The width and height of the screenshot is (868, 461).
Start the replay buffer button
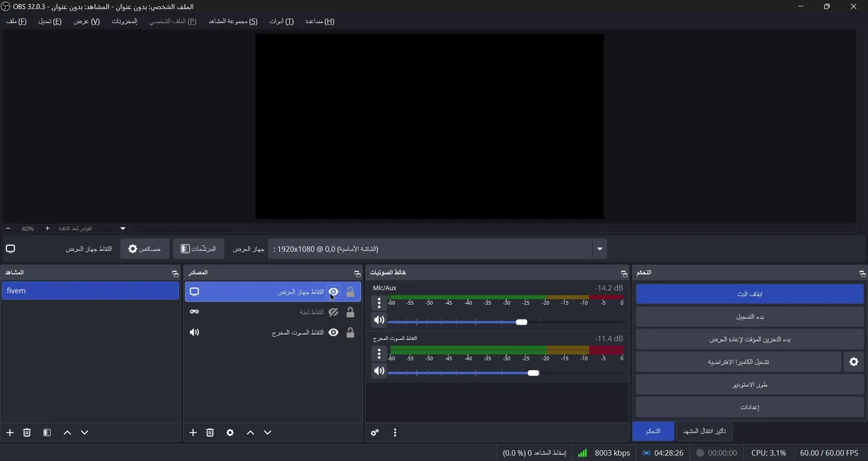point(749,339)
